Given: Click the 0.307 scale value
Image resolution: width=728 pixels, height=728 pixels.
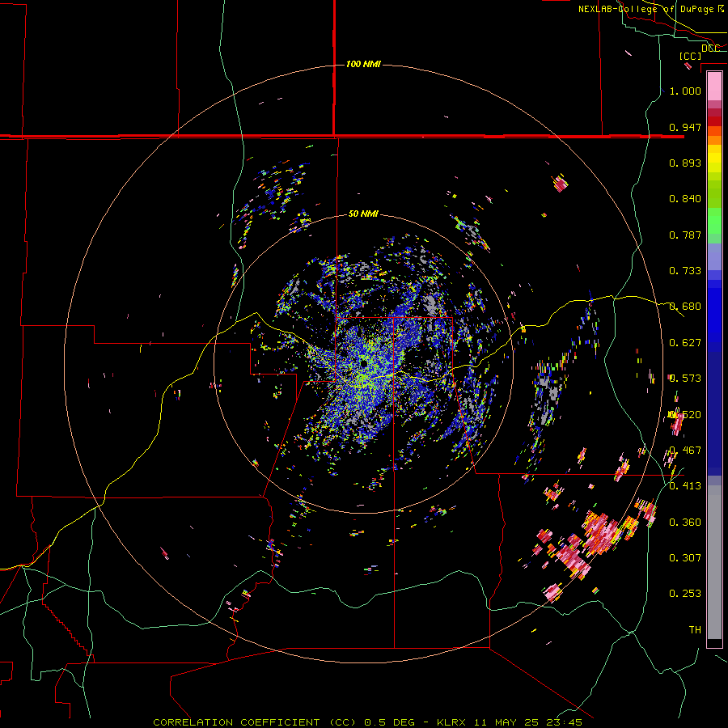Looking at the screenshot, I should coord(685,558).
